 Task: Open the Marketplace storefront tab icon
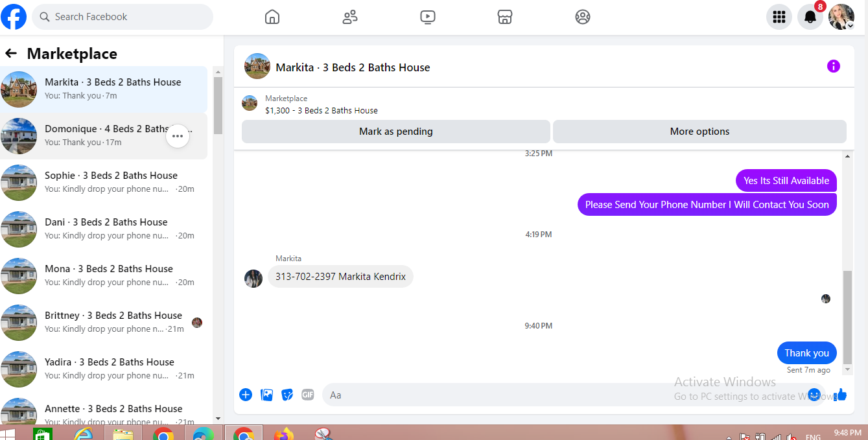(505, 17)
